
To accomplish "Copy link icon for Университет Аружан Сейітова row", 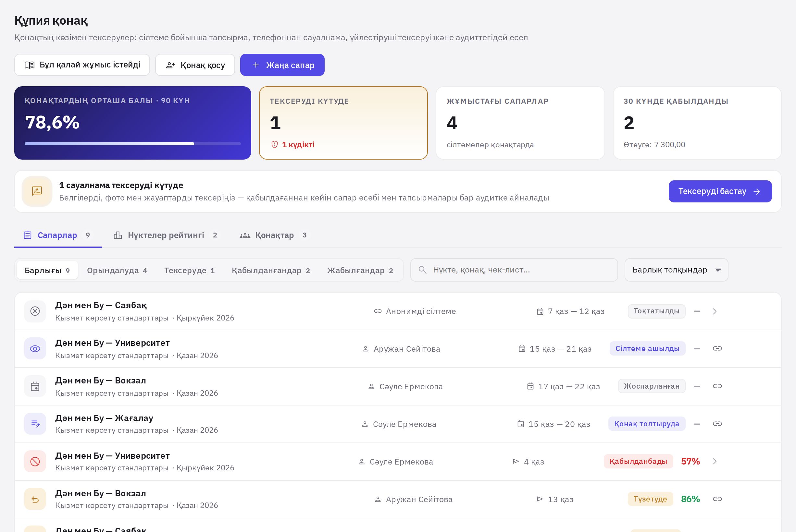I will coord(717,348).
